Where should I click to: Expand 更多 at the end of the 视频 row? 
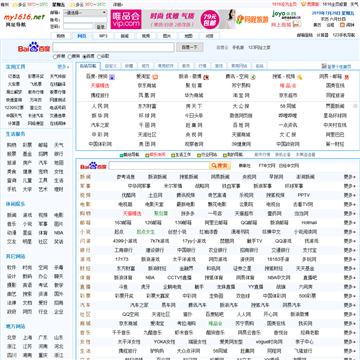[x=350, y=195]
